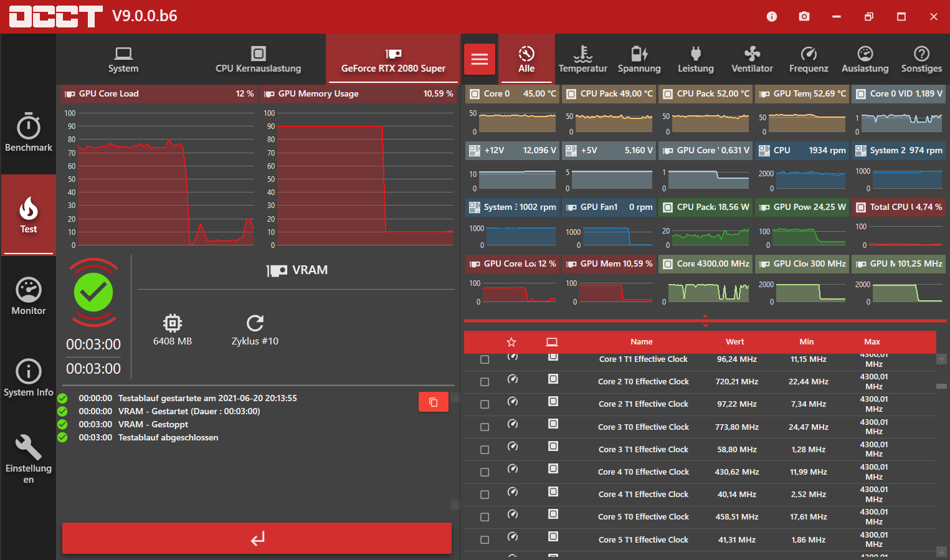Check Core 1 T1 Effective Clock checkbox
This screenshot has width=950, height=560.
[485, 359]
